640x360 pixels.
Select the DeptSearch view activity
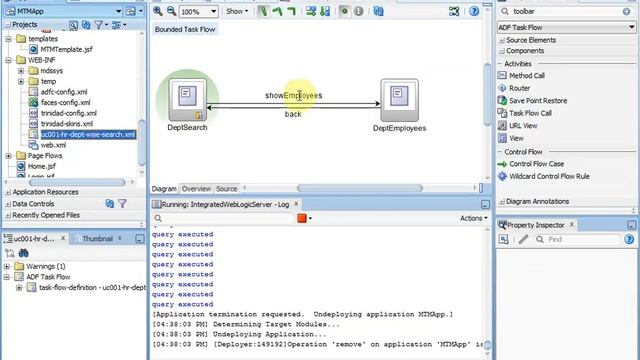pyautogui.click(x=187, y=100)
